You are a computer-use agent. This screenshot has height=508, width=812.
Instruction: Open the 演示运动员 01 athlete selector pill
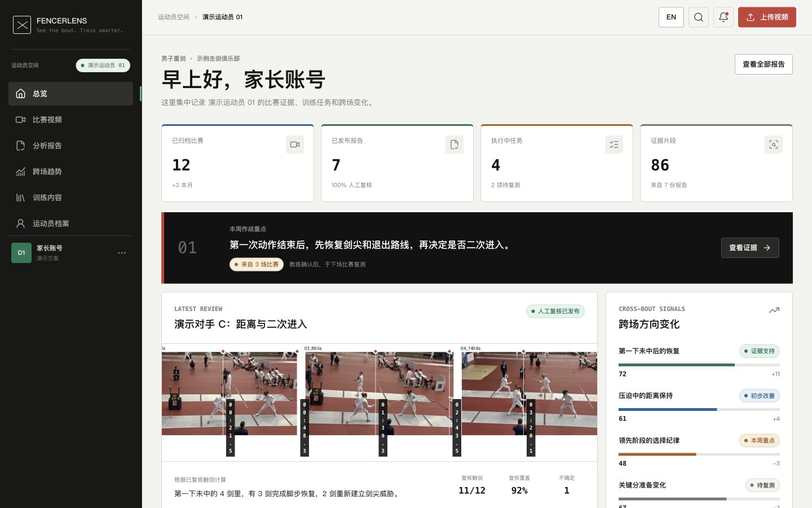(x=103, y=65)
